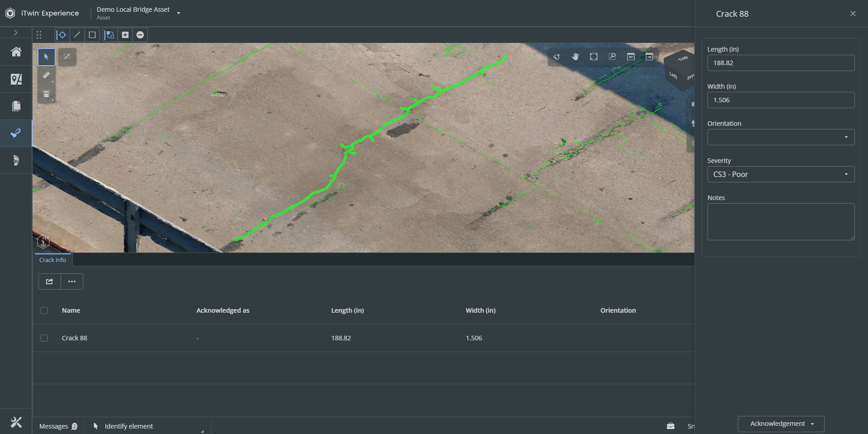868x434 pixels.
Task: Click the Notes text area
Action: (x=781, y=222)
